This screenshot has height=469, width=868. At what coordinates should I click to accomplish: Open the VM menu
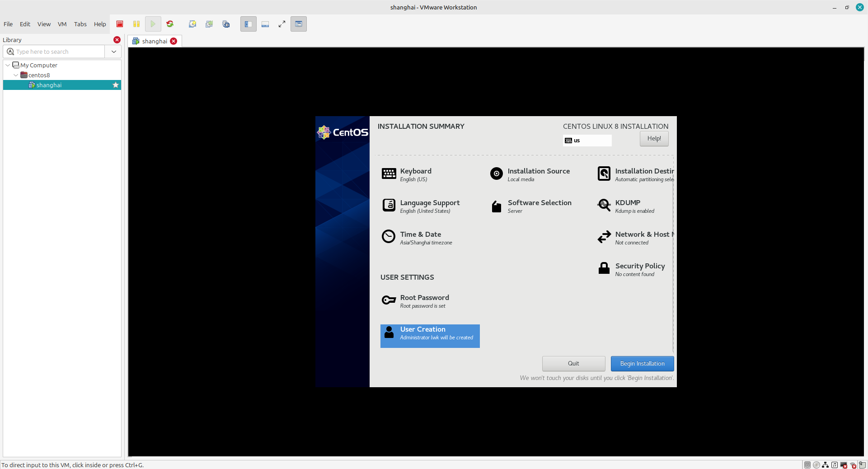(x=62, y=24)
